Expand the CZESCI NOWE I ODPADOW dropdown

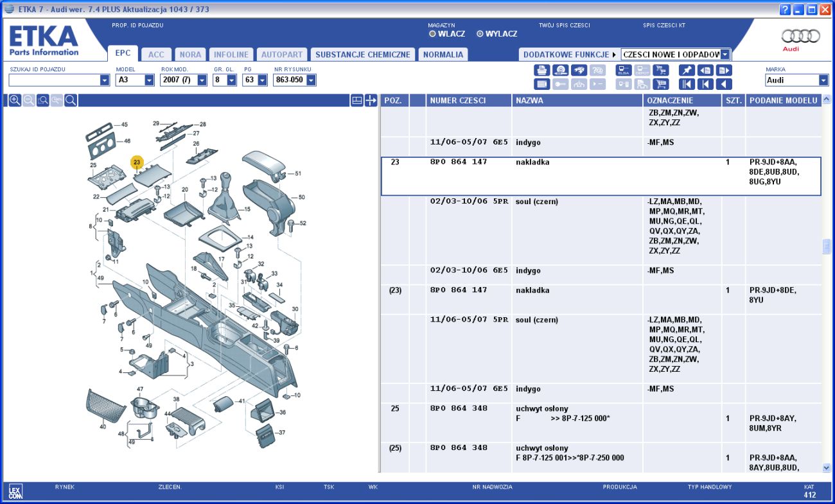[725, 55]
